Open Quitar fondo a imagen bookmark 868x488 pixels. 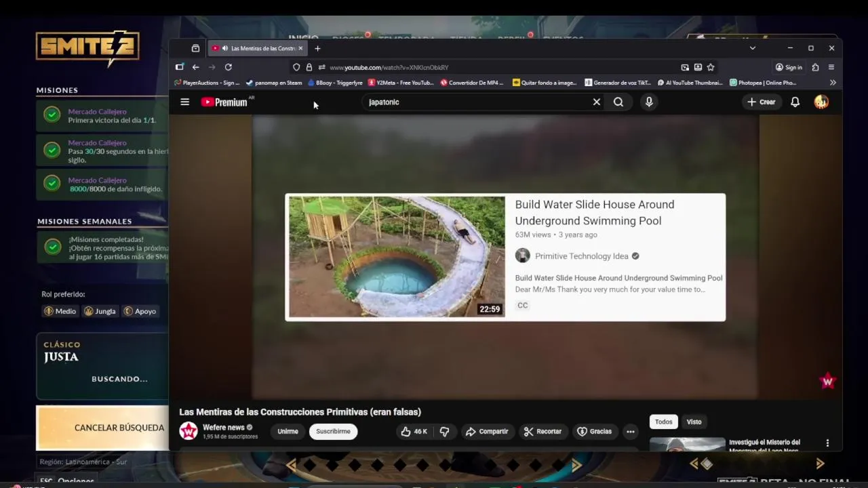(x=545, y=83)
